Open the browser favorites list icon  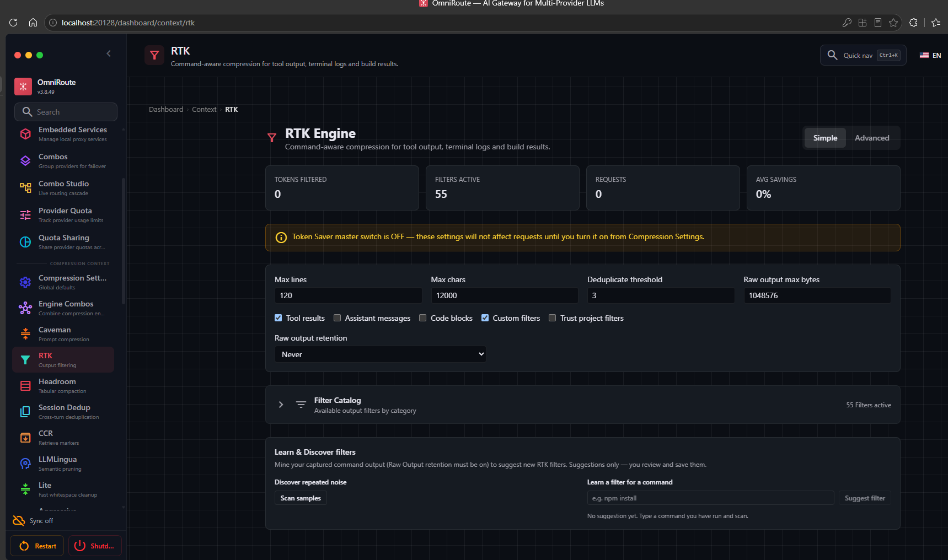pos(936,23)
